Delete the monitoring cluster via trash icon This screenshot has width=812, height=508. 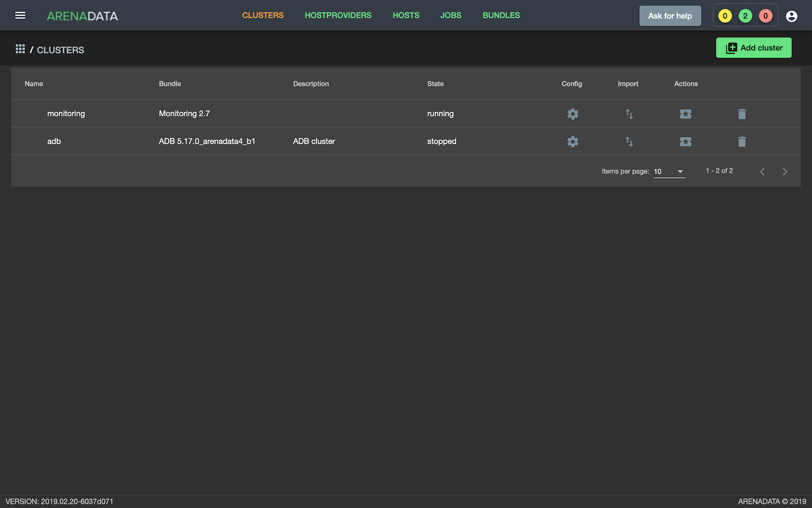741,114
